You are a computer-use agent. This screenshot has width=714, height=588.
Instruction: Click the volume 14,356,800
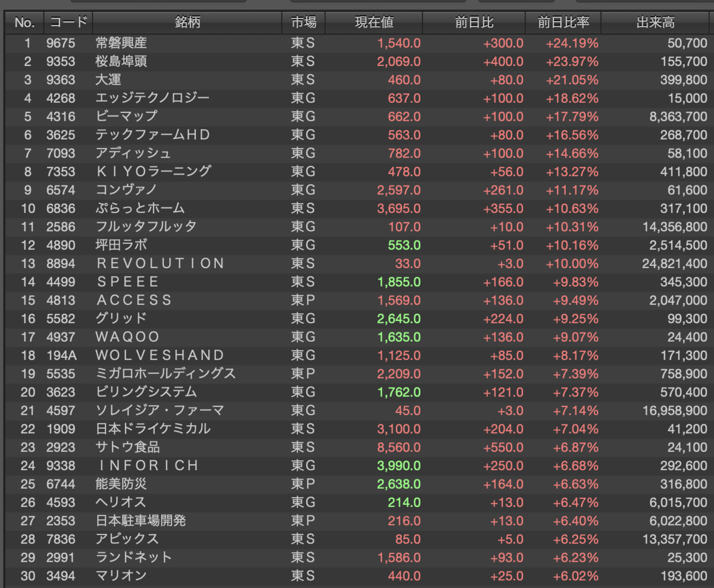pyautogui.click(x=675, y=227)
